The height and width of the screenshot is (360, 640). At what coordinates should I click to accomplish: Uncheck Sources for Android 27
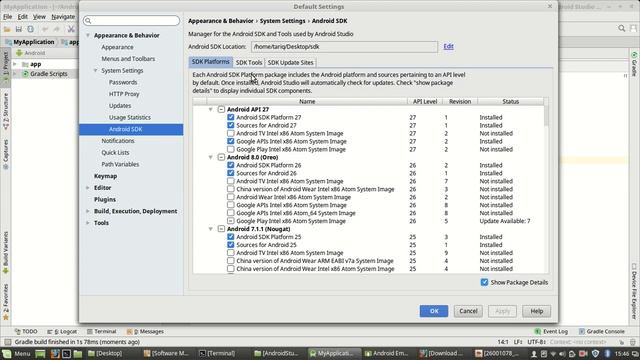click(231, 125)
